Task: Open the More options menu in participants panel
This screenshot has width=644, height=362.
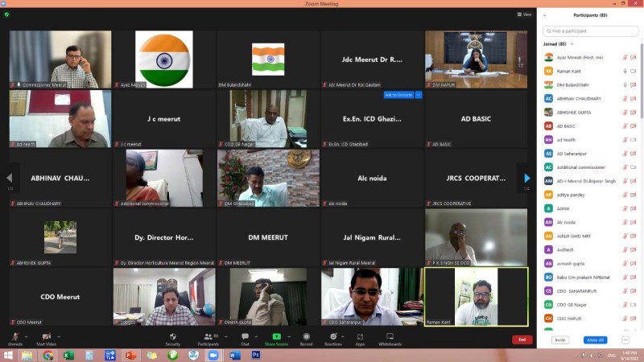Action: [x=625, y=340]
